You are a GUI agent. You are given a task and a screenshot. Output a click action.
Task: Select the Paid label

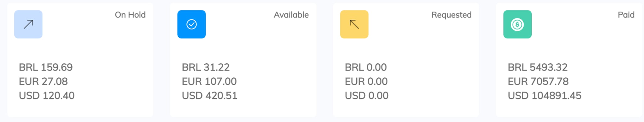pyautogui.click(x=626, y=15)
